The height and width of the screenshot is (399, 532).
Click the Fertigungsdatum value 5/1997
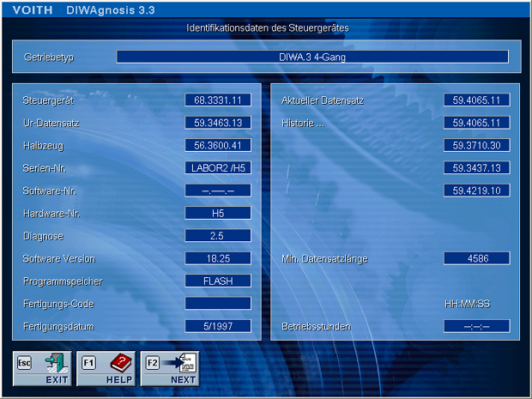pos(218,326)
